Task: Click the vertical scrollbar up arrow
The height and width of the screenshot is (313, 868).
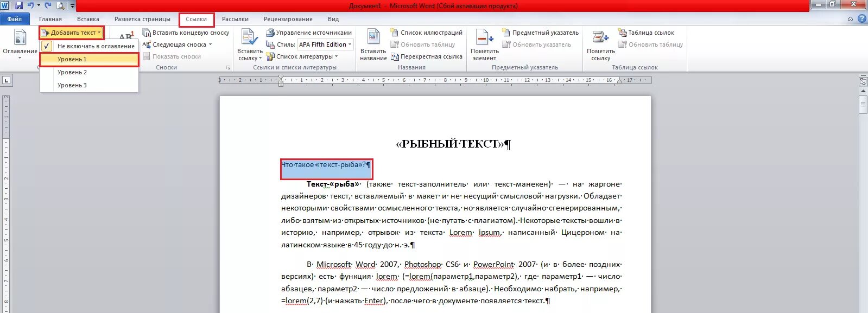Action: pos(863,91)
